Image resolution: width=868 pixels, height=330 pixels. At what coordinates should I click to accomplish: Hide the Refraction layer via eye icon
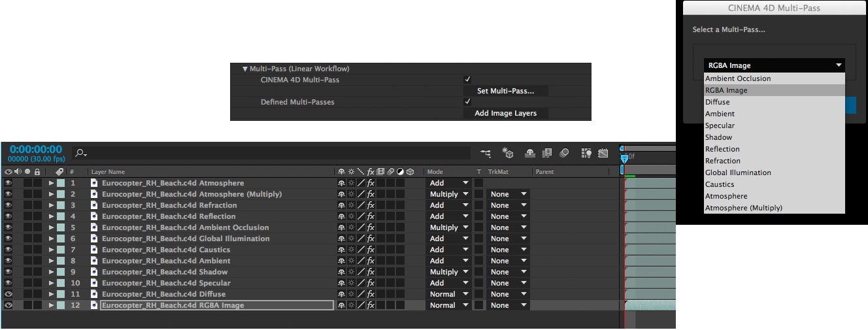(8, 205)
